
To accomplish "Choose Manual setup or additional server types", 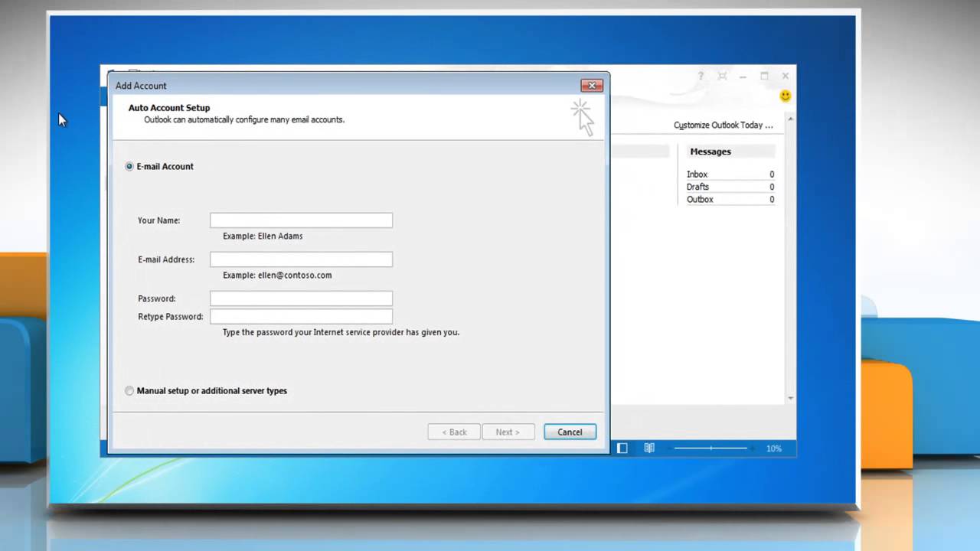I will click(129, 390).
